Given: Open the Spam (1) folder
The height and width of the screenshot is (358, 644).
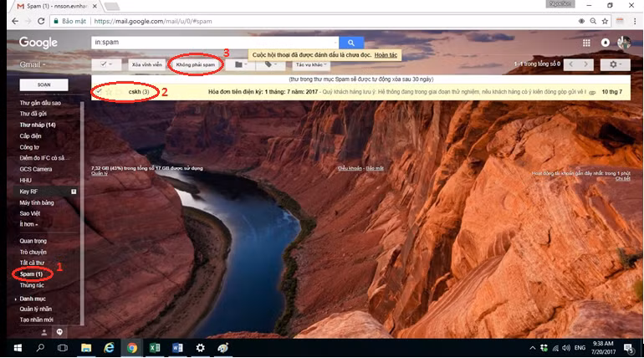Looking at the screenshot, I should pos(31,274).
